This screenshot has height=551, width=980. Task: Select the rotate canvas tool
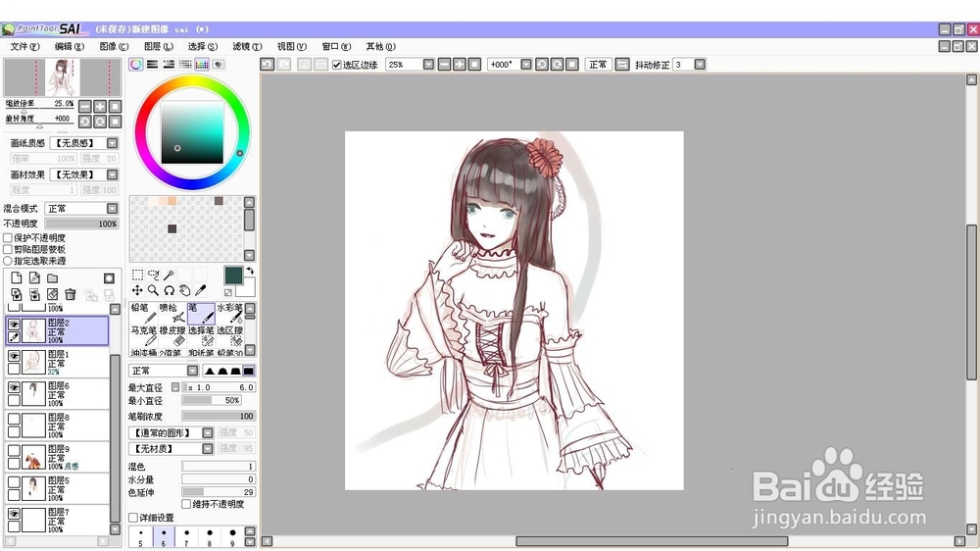click(x=169, y=290)
